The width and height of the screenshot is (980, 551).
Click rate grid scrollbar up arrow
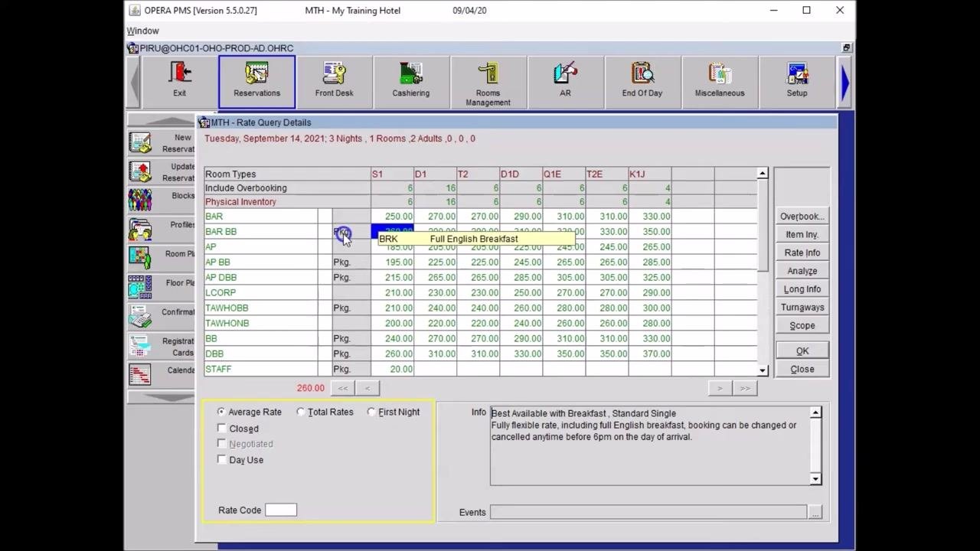coord(763,174)
